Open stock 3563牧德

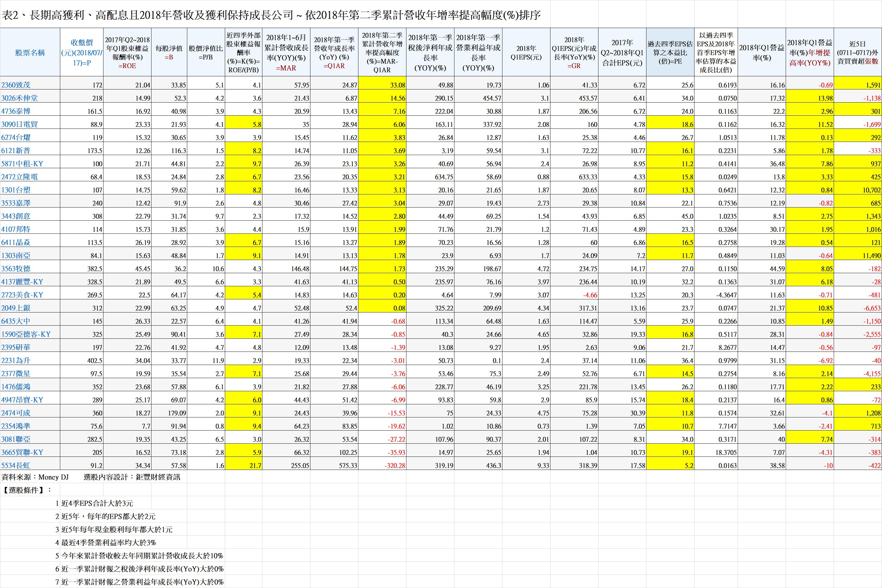(x=16, y=269)
